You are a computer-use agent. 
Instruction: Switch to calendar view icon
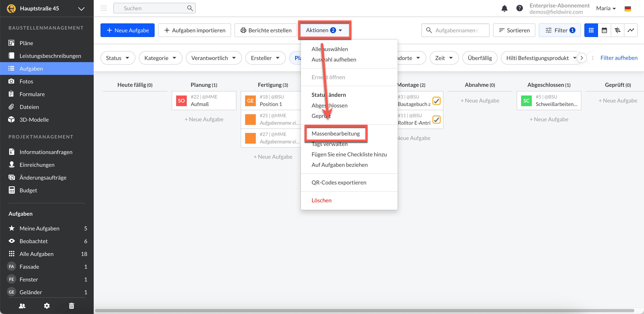point(604,30)
